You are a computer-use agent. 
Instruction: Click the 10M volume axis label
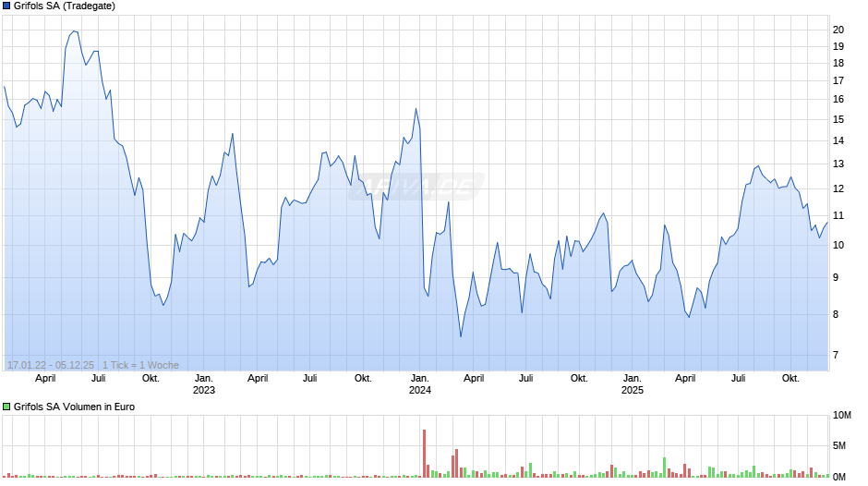(841, 415)
